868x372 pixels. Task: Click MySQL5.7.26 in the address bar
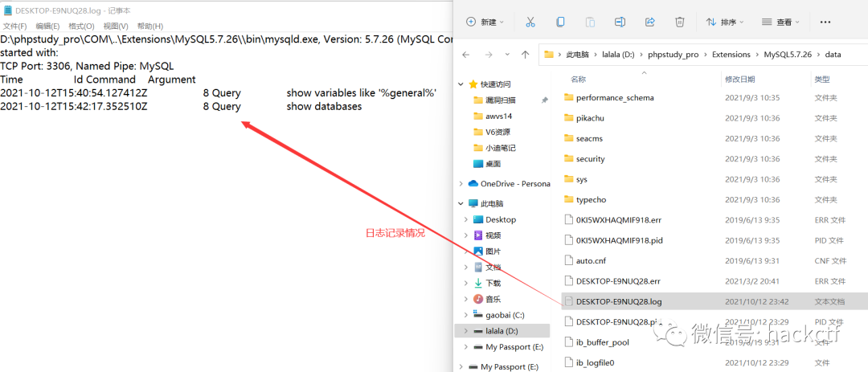[787, 55]
